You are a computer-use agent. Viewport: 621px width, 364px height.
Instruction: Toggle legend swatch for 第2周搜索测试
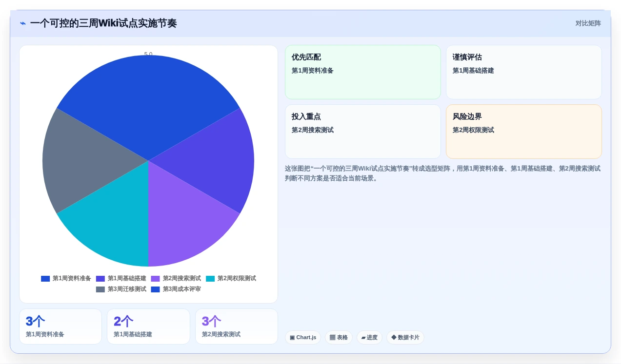tap(155, 279)
